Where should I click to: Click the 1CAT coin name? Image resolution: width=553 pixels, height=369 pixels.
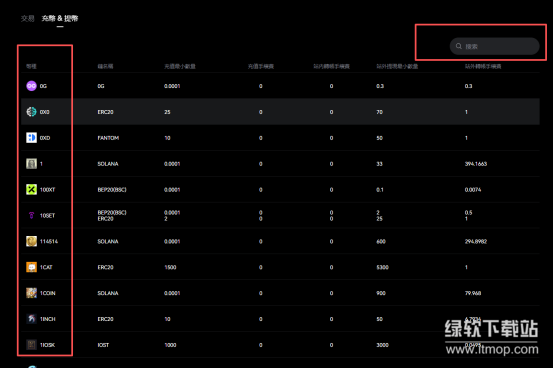click(46, 267)
